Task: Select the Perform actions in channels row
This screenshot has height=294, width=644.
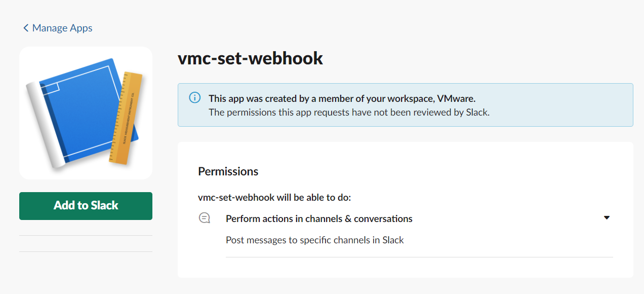Action: (x=319, y=218)
